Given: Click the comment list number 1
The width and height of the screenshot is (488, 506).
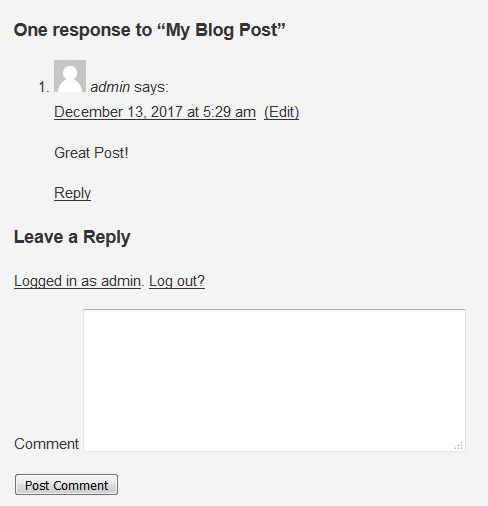Looking at the screenshot, I should [x=44, y=87].
